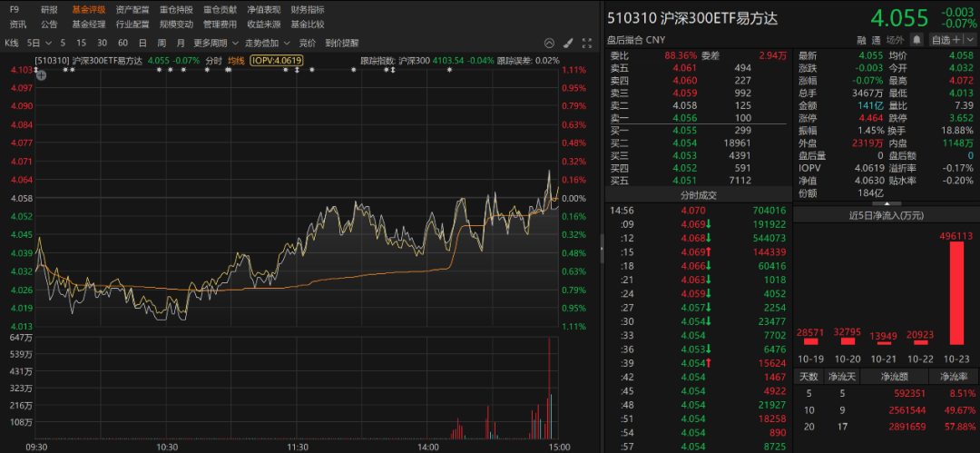The width and height of the screenshot is (980, 453).
Task: Open the 重仓持股 top holdings tab
Action: [176, 10]
